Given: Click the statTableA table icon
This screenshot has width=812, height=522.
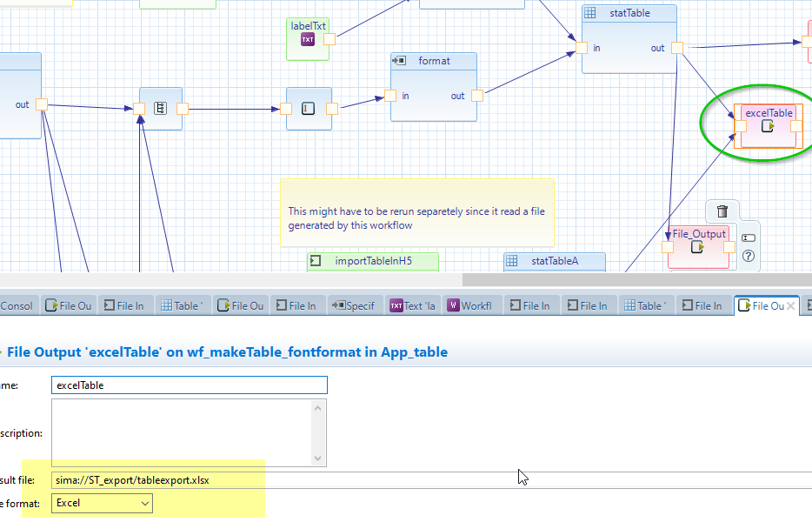Looking at the screenshot, I should tap(513, 261).
